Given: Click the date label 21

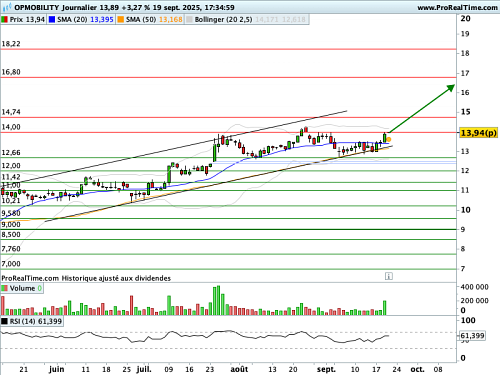Looking at the screenshot, I should click(x=24, y=369).
